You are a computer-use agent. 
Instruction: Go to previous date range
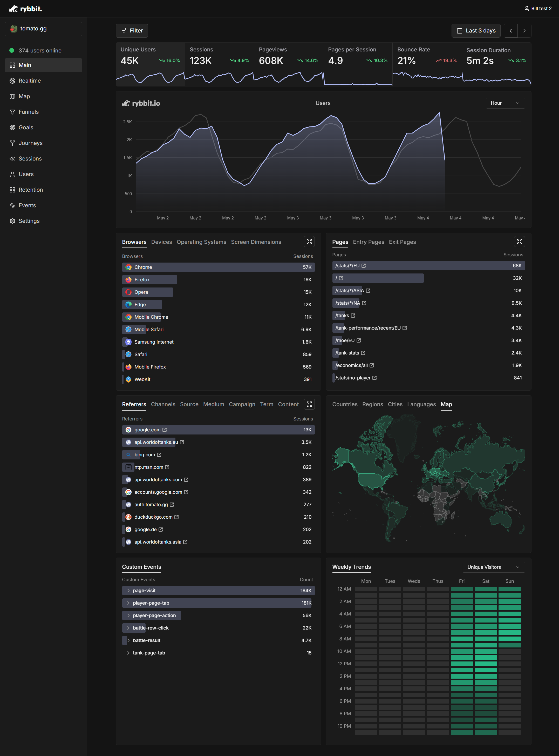tap(510, 30)
